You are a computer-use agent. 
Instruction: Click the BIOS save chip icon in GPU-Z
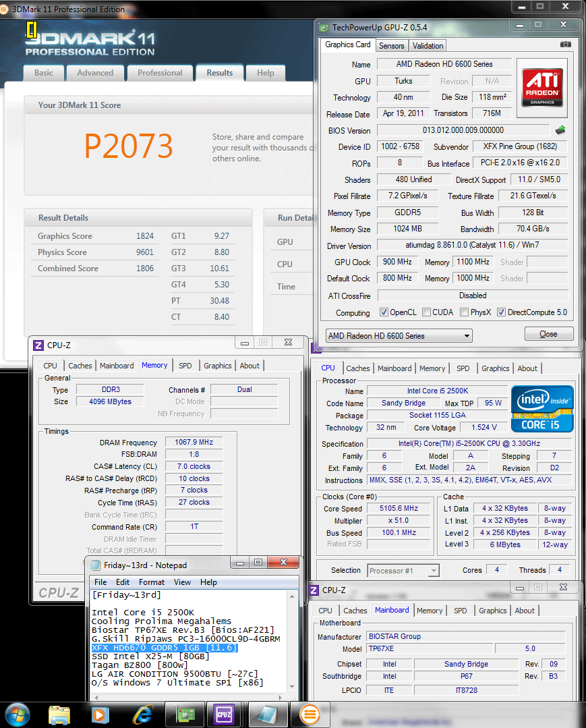(560, 130)
